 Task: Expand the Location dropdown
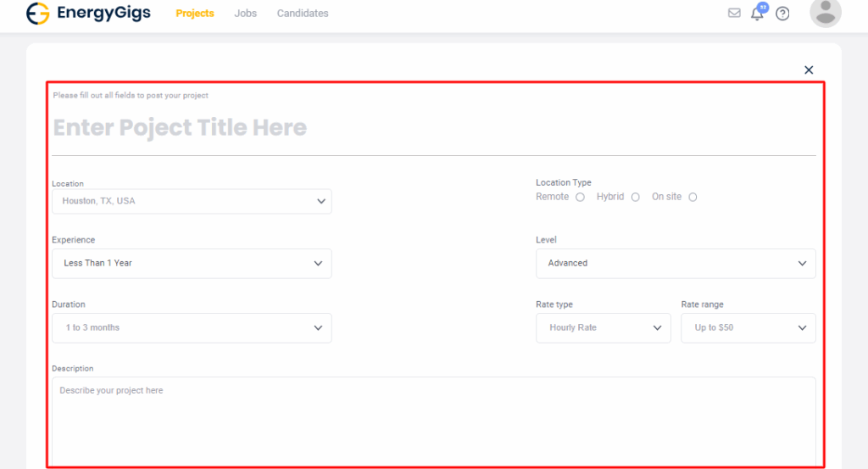192,202
